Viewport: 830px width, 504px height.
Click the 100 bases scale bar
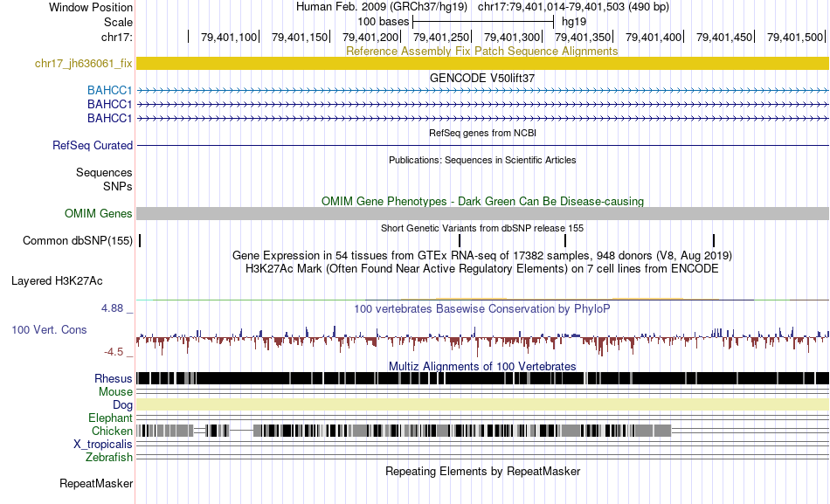point(483,22)
